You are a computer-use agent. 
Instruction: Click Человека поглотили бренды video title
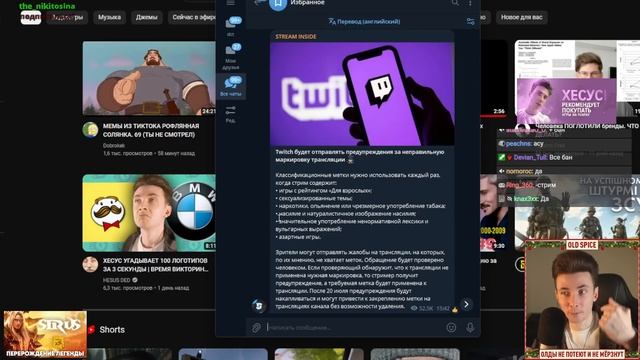pyautogui.click(x=587, y=126)
